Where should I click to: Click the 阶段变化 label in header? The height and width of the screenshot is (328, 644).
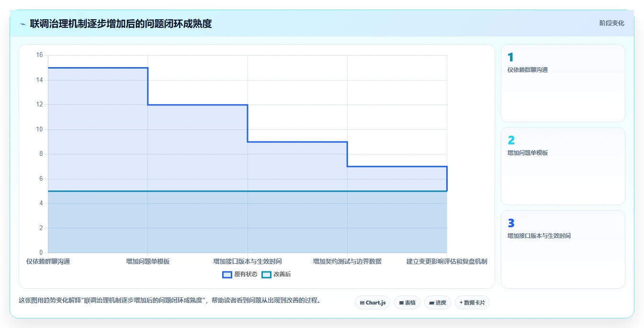[x=611, y=23]
